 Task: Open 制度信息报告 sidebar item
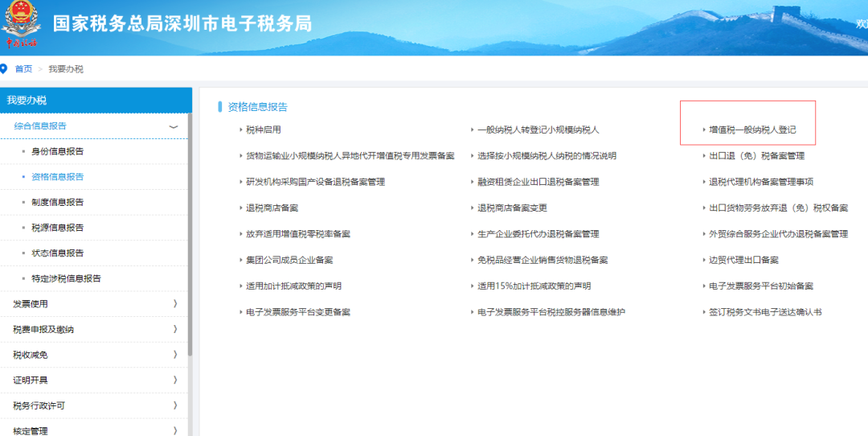point(58,202)
